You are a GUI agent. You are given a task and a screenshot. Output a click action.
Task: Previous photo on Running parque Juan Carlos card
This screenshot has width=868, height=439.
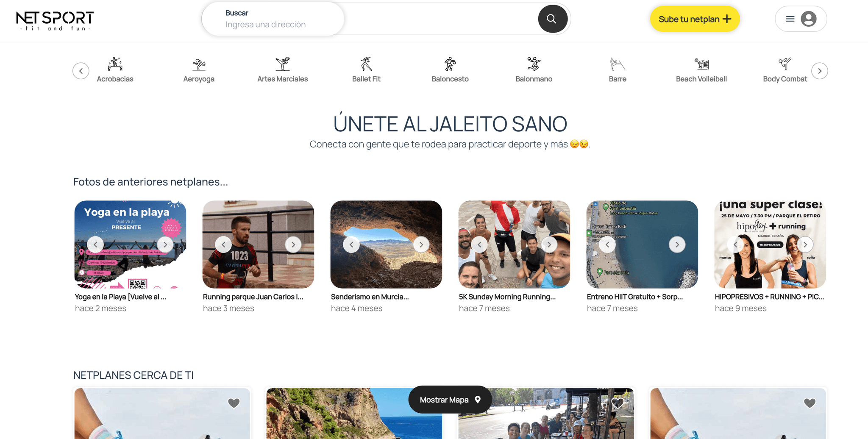pos(223,245)
